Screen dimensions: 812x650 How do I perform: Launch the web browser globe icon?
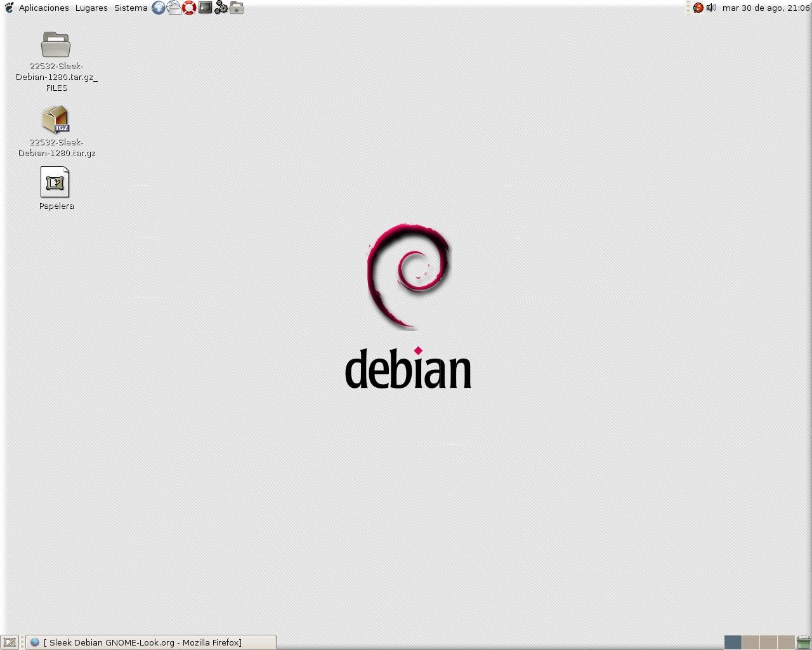point(159,8)
